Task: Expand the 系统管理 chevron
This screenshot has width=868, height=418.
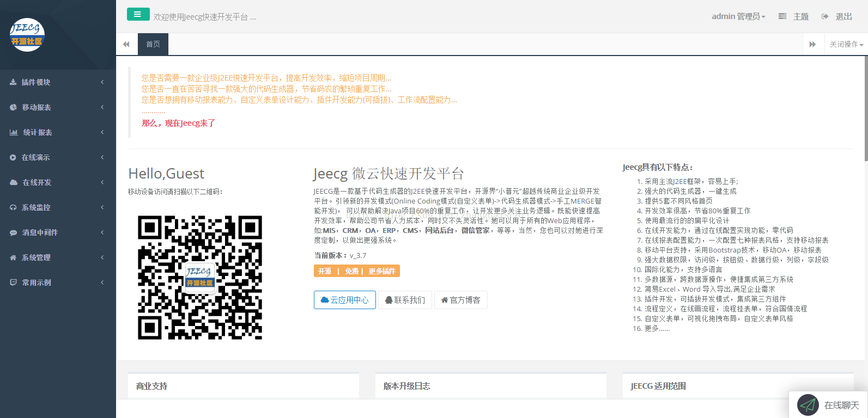Action: coord(102,257)
